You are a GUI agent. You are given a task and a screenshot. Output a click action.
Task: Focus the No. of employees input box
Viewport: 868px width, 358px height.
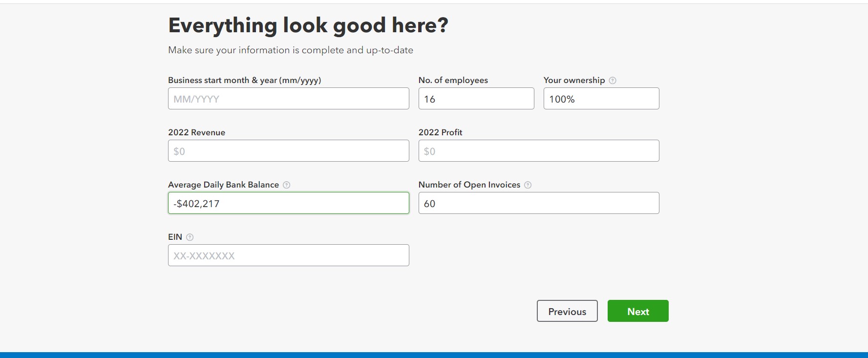[x=476, y=99]
